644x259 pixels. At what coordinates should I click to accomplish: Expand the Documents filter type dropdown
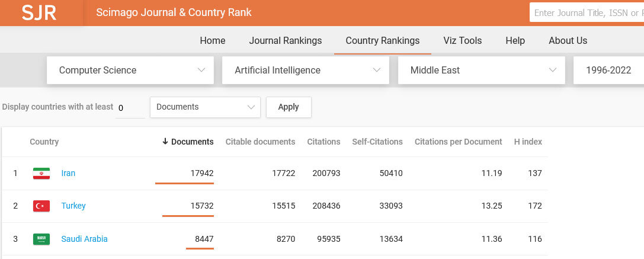click(205, 107)
